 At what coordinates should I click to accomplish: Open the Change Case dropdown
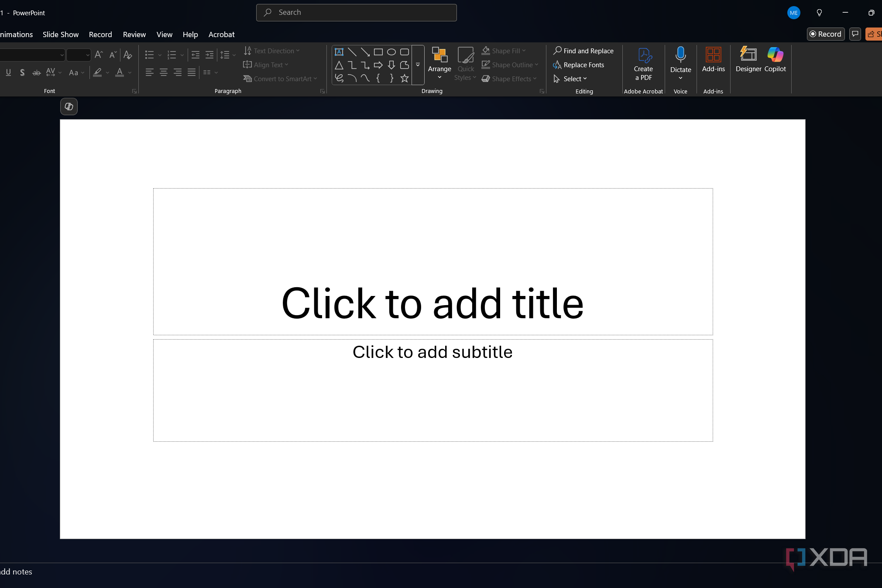pyautogui.click(x=76, y=72)
